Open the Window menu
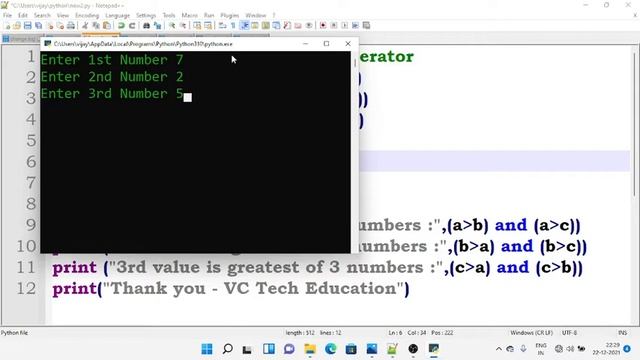This screenshot has height=360, width=640. (256, 15)
